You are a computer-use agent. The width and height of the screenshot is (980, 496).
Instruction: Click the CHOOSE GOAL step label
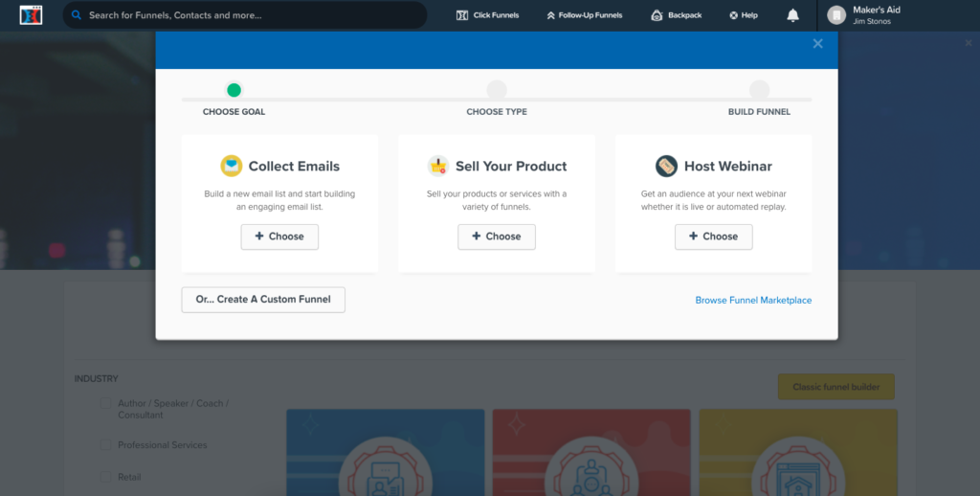(x=234, y=112)
